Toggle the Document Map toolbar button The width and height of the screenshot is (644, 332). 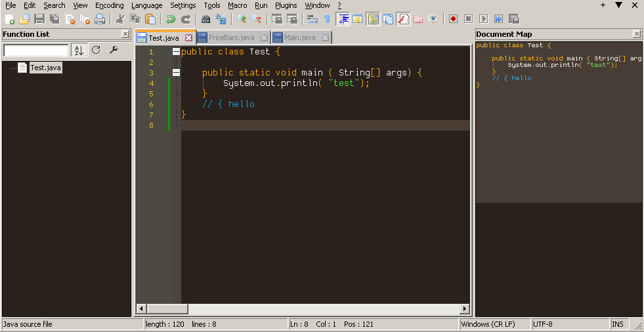click(x=373, y=19)
